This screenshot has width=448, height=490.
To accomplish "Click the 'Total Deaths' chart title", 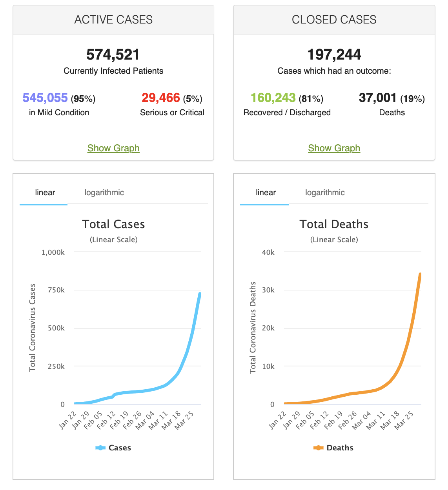I will [334, 224].
